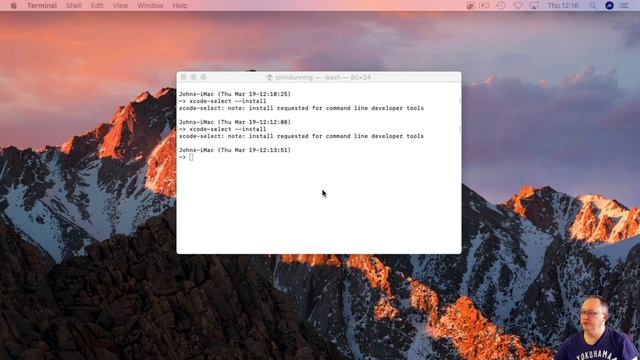
Task: Open the Edit menu
Action: [x=97, y=6]
